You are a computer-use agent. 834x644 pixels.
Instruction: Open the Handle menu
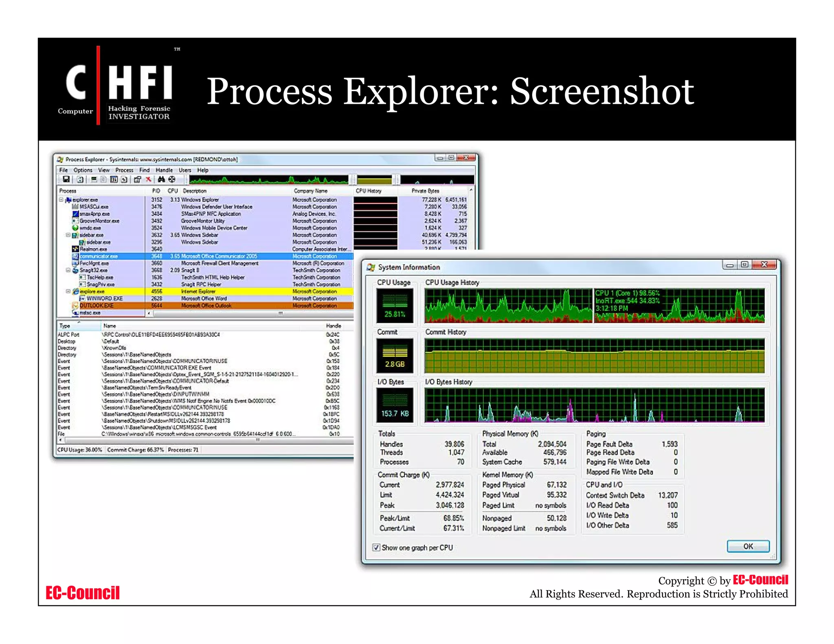[x=164, y=170]
